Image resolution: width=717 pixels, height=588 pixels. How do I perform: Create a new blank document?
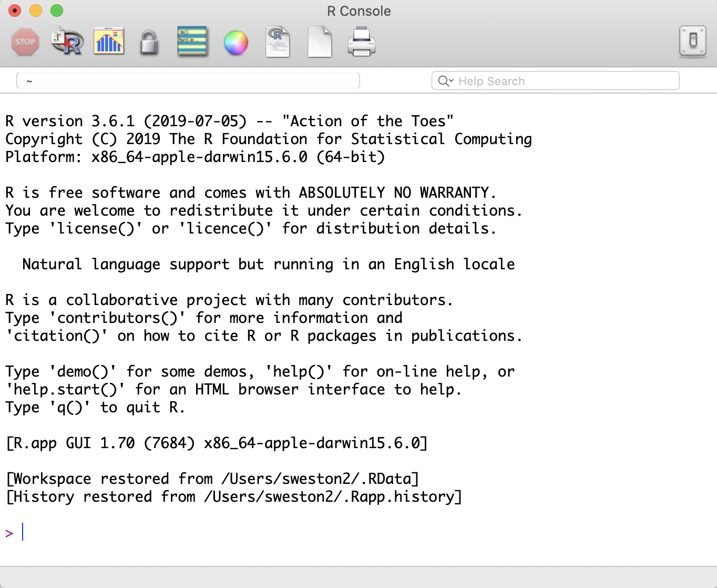click(x=320, y=42)
